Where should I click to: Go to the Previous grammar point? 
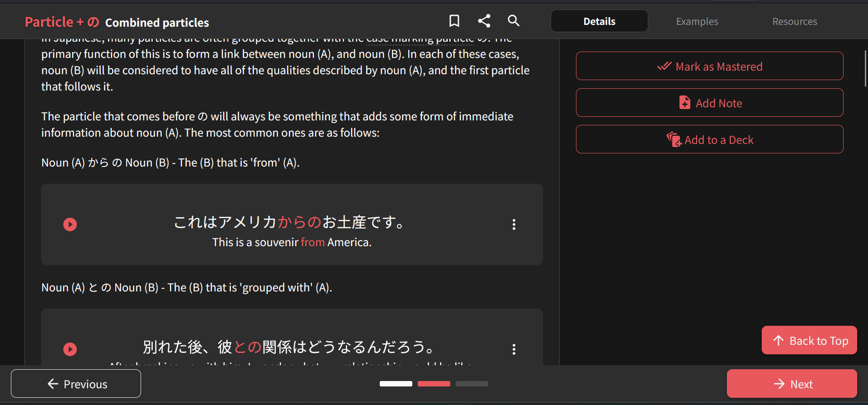[76, 384]
